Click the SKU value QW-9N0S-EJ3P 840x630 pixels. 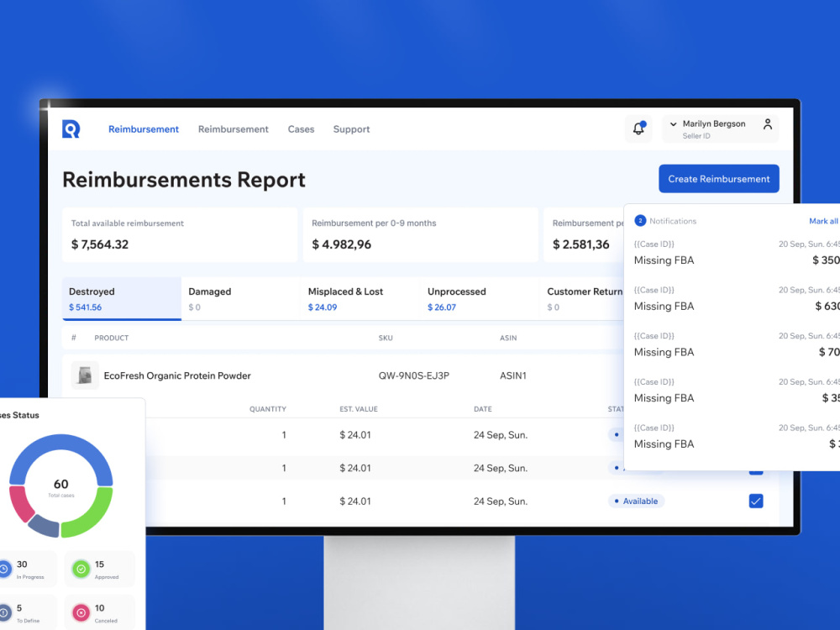tap(413, 375)
